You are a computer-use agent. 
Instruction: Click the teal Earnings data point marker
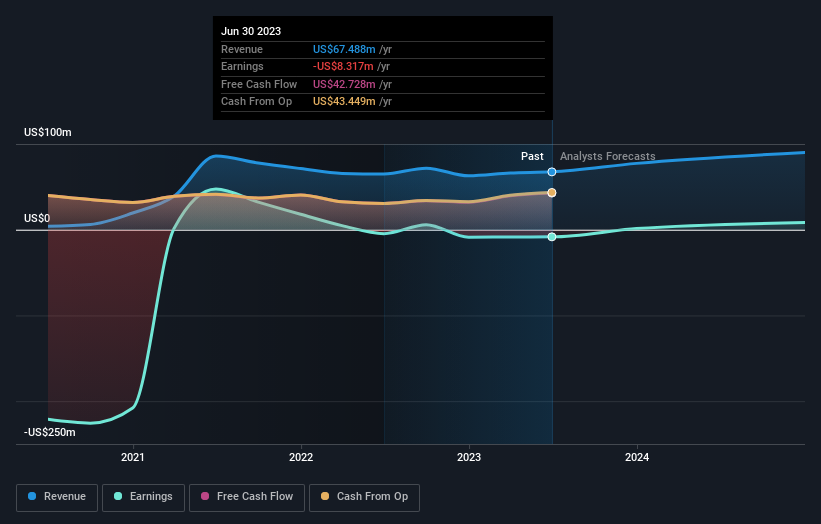click(552, 237)
